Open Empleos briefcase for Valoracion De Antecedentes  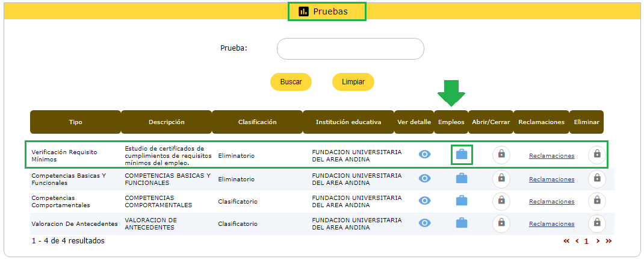pos(462,223)
